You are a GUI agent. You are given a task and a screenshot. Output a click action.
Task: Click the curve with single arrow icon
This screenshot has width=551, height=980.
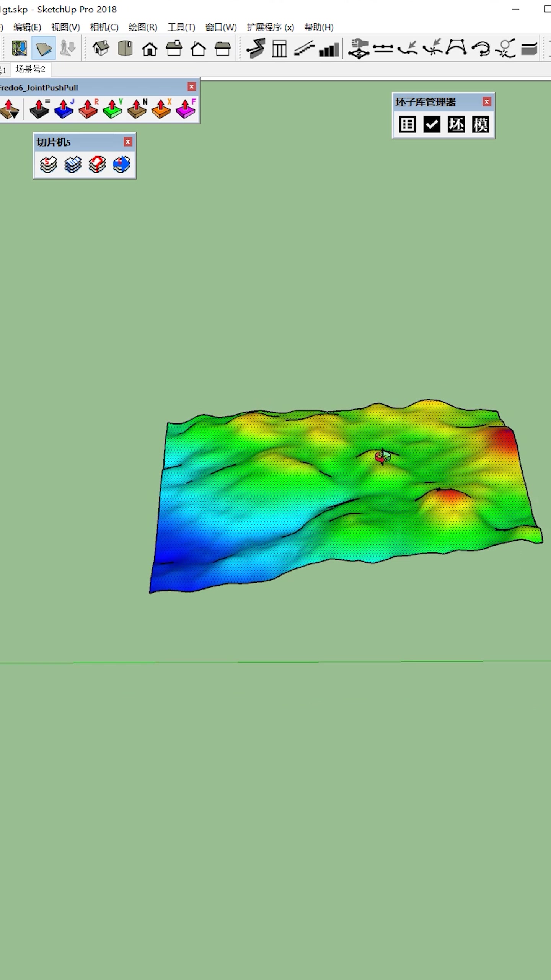coord(408,48)
